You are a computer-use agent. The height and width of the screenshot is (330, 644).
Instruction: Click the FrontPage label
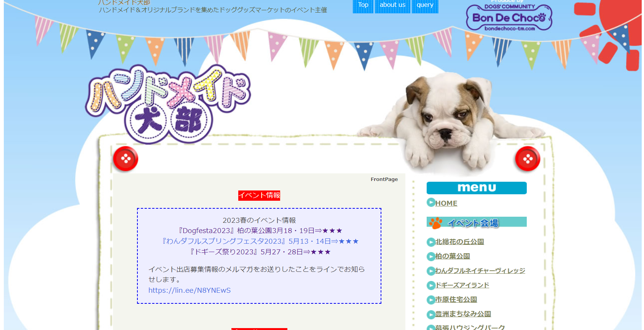[x=384, y=179]
